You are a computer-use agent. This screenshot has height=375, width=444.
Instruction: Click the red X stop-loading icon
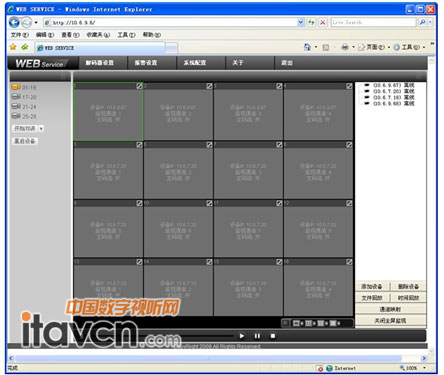pos(323,22)
